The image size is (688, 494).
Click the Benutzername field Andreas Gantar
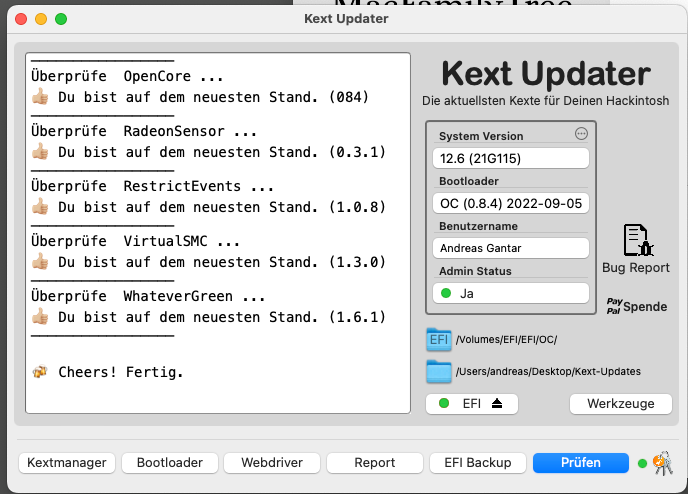pos(511,248)
